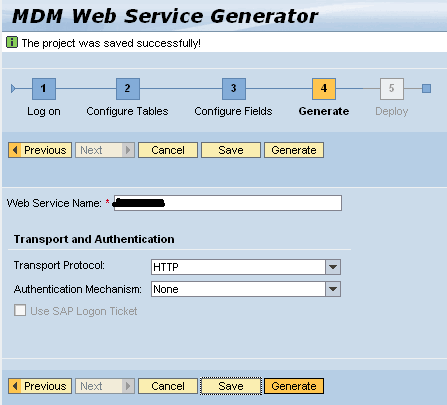Click the bottom Save button
This screenshot has height=405, width=447.
[231, 386]
